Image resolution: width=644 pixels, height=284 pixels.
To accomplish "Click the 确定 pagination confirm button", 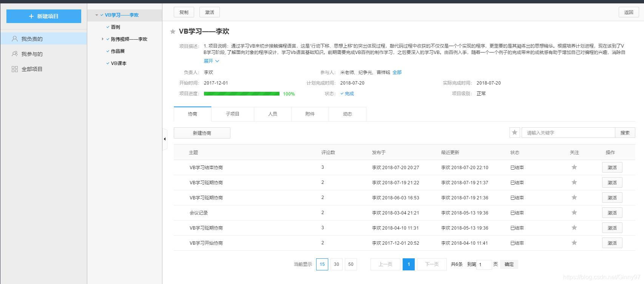I will pos(509,264).
